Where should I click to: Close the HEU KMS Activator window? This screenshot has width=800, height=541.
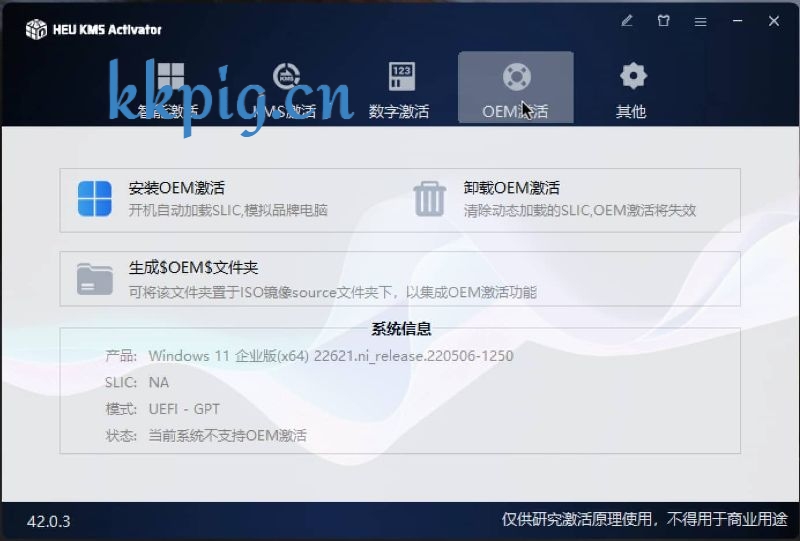[774, 21]
